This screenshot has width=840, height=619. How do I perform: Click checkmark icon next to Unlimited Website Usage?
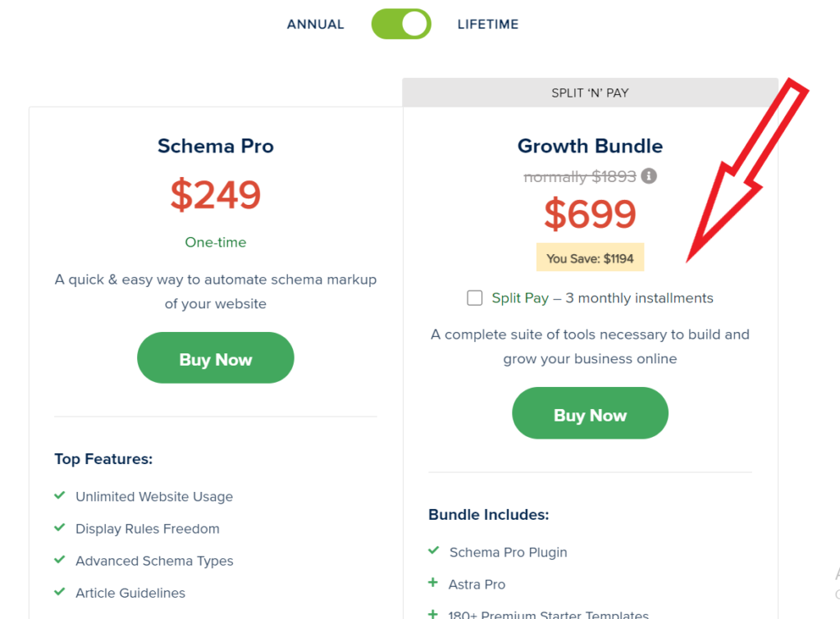(60, 496)
